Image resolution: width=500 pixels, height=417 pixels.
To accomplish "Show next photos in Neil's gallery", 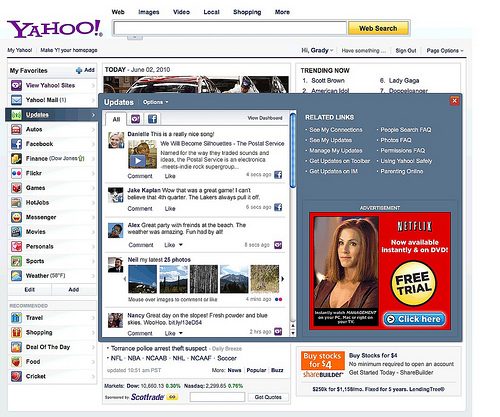I will [283, 279].
